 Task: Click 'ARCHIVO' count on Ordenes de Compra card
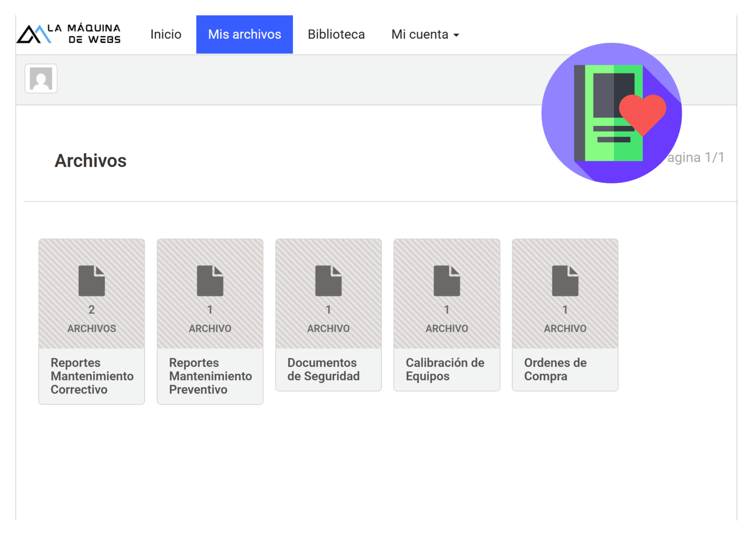tap(565, 329)
